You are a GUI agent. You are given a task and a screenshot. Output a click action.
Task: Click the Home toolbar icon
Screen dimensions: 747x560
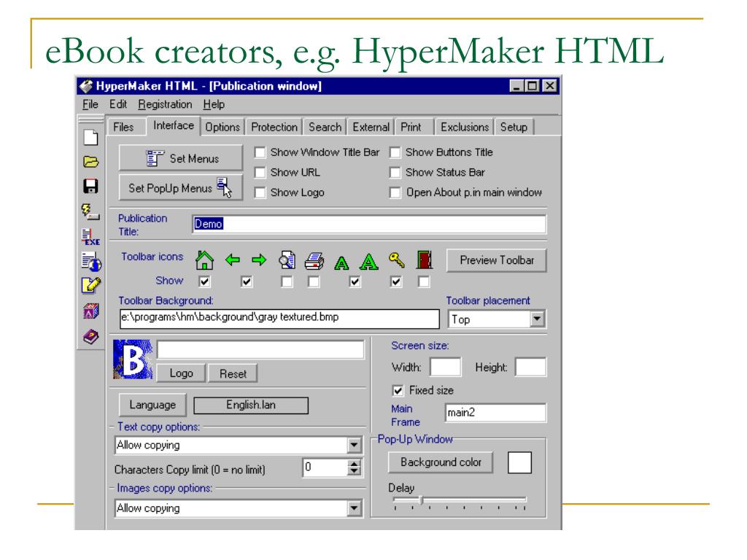click(x=204, y=260)
